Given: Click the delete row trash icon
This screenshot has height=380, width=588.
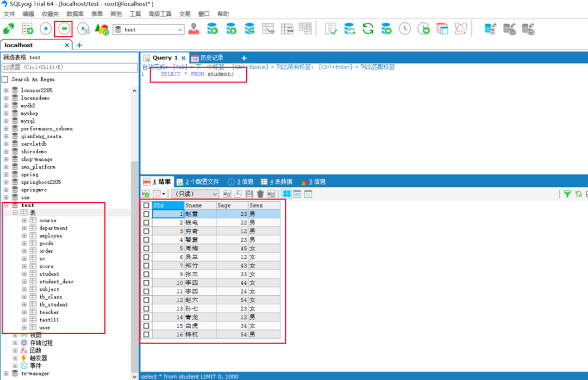Looking at the screenshot, I should tap(260, 194).
